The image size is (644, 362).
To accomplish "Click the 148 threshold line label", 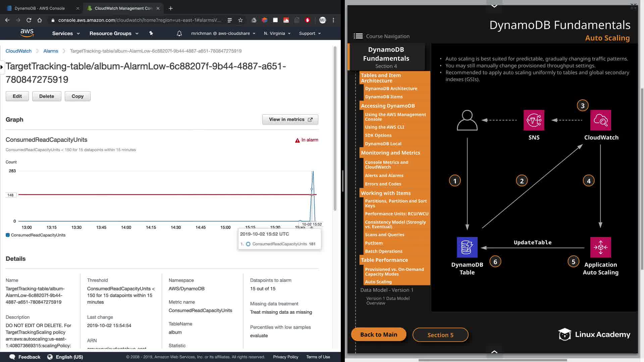I will tap(10, 195).
